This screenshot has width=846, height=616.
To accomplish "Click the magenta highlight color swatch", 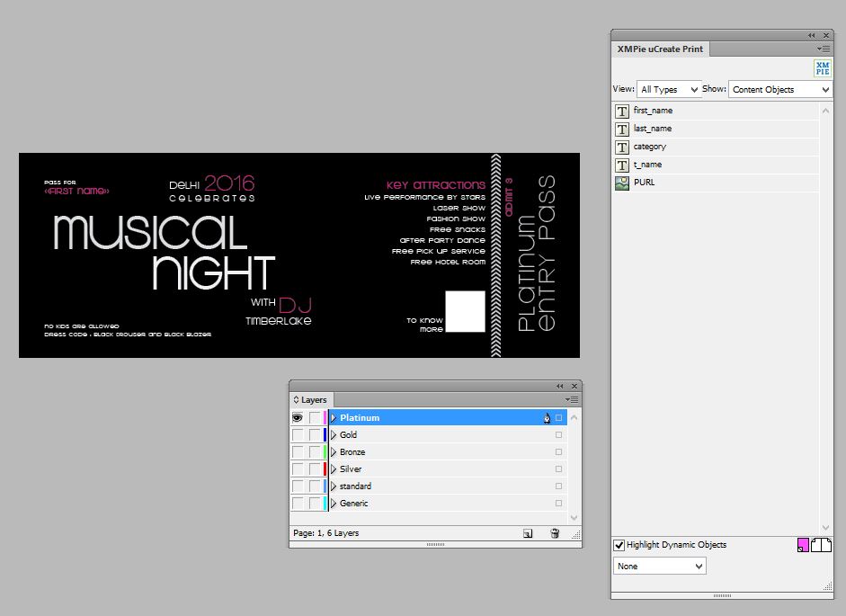I will point(803,545).
